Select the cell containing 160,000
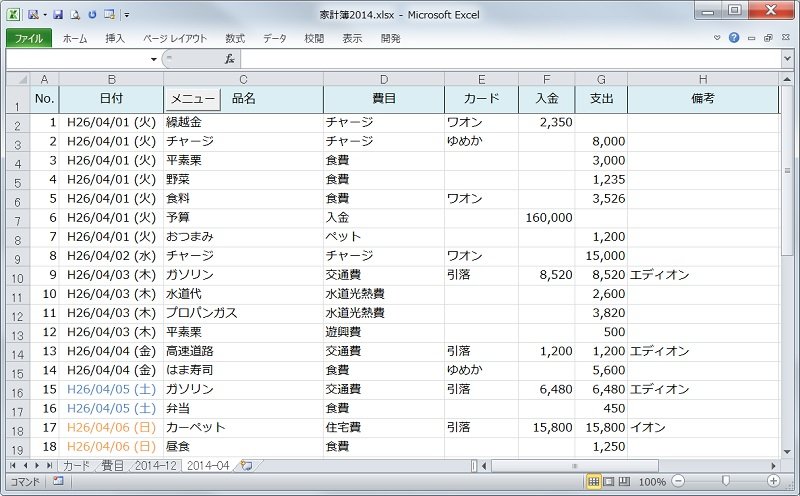 click(546, 218)
